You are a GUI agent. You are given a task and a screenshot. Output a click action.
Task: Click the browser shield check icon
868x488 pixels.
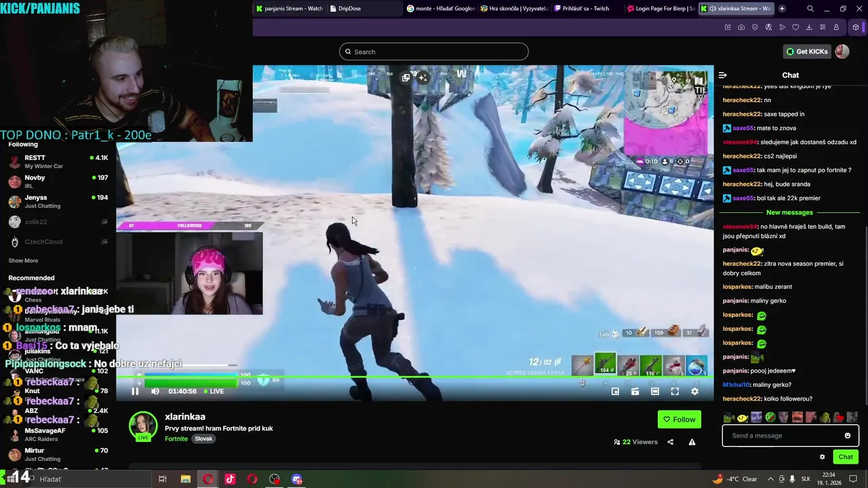click(755, 27)
